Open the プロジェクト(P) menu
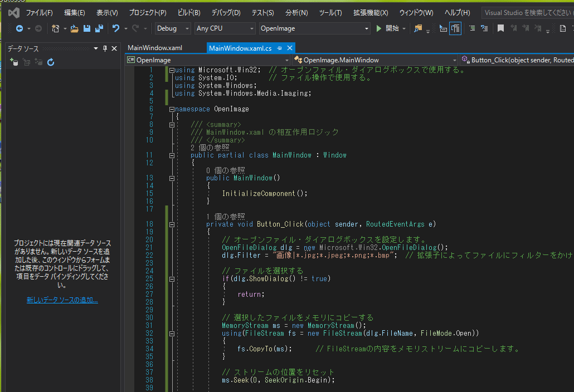This screenshot has height=392, width=574. (x=148, y=13)
